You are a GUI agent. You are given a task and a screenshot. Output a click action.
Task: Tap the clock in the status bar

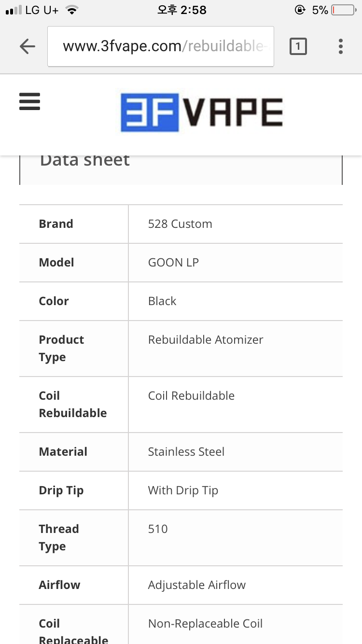181,10
